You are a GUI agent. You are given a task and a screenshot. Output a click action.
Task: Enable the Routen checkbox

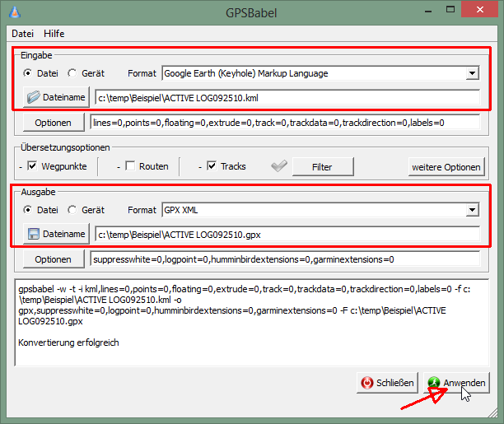coord(130,166)
